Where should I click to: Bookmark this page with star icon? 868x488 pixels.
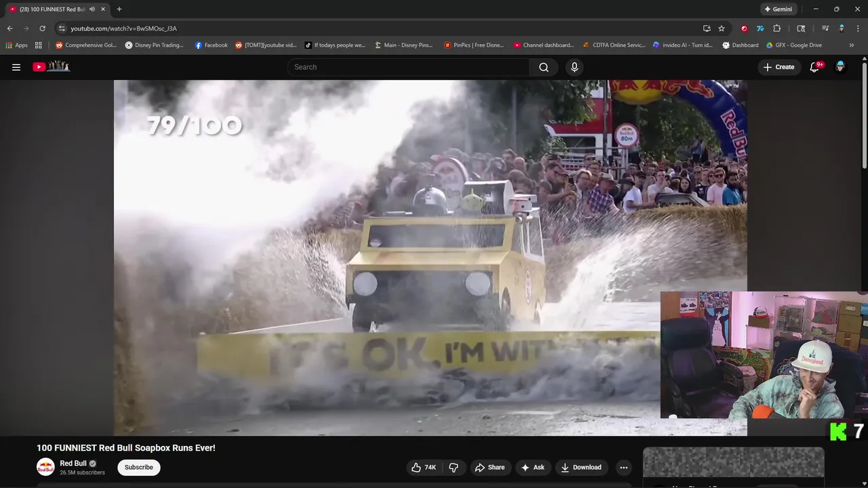[722, 28]
